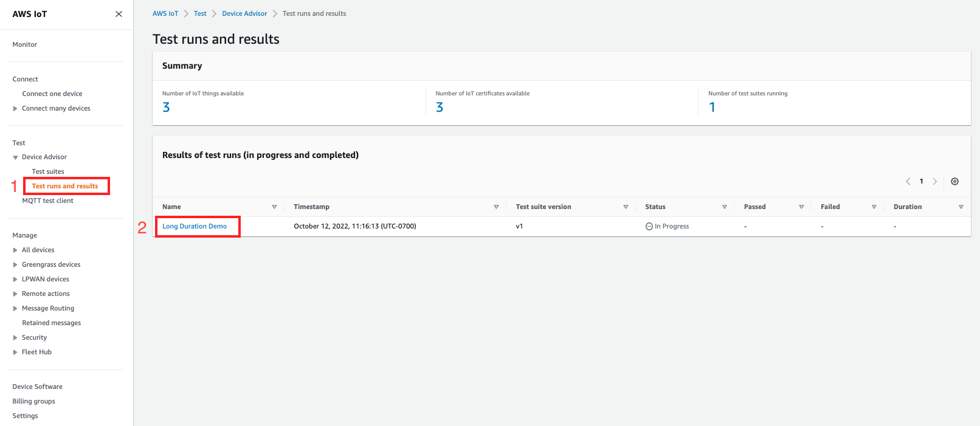Sort by Passed column arrow
Image resolution: width=980 pixels, height=426 pixels.
(x=801, y=207)
